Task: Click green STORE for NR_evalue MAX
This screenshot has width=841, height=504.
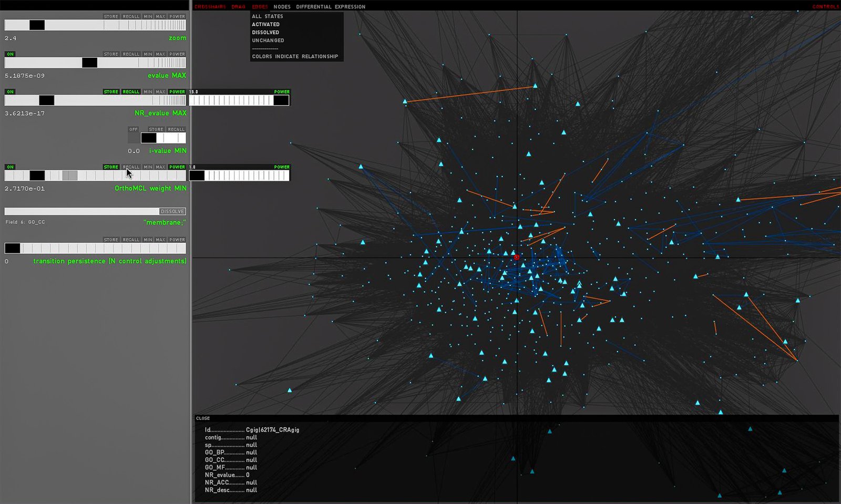Action: pos(111,91)
